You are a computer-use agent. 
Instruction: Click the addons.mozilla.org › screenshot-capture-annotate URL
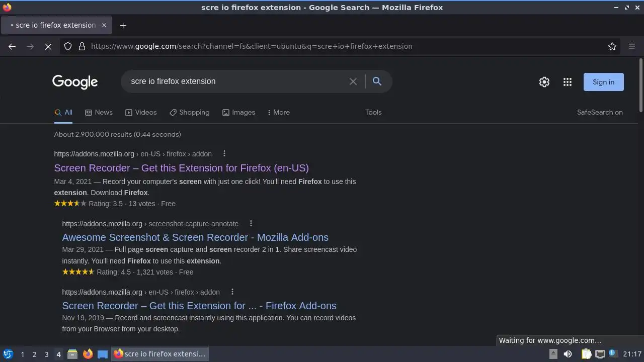pos(150,224)
